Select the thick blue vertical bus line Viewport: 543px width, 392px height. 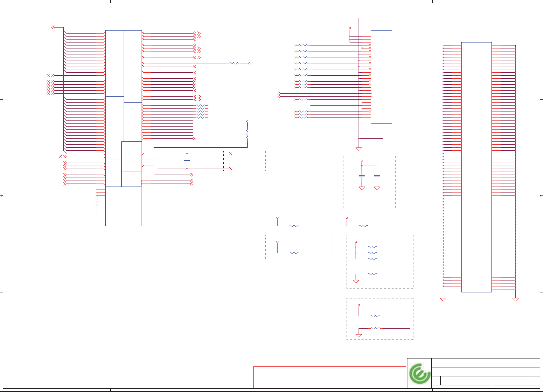(x=63, y=89)
